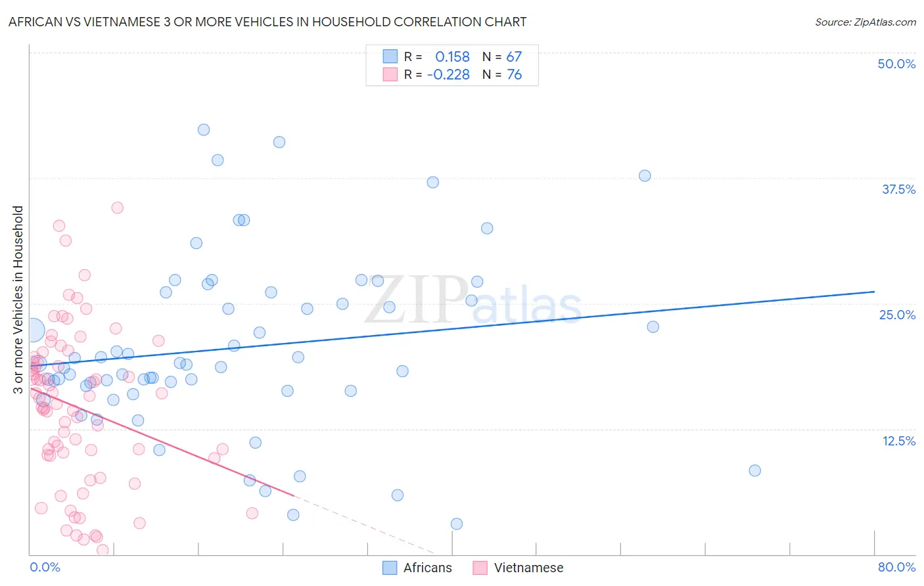Image resolution: width=924 pixels, height=586 pixels.
Task: Click the large blue bubble near the y-axis
Action: (33, 330)
